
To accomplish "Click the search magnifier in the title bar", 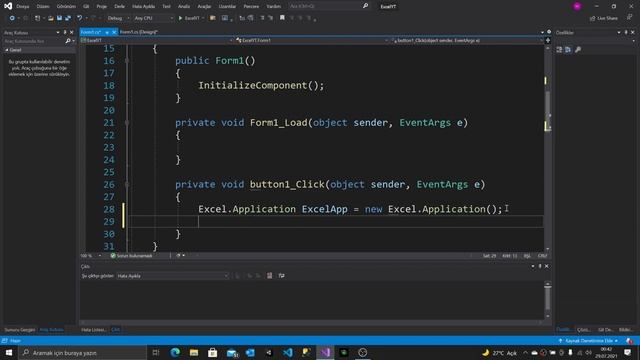I will coord(365,6).
